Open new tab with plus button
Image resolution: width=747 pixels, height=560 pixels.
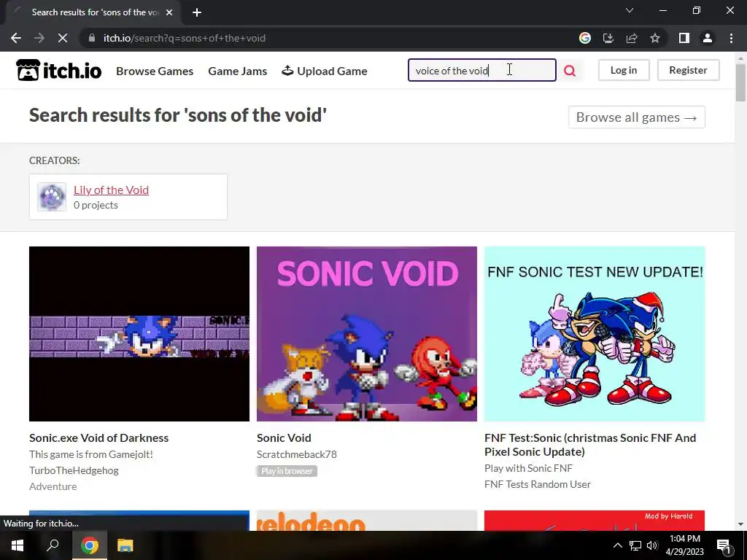[x=197, y=12]
